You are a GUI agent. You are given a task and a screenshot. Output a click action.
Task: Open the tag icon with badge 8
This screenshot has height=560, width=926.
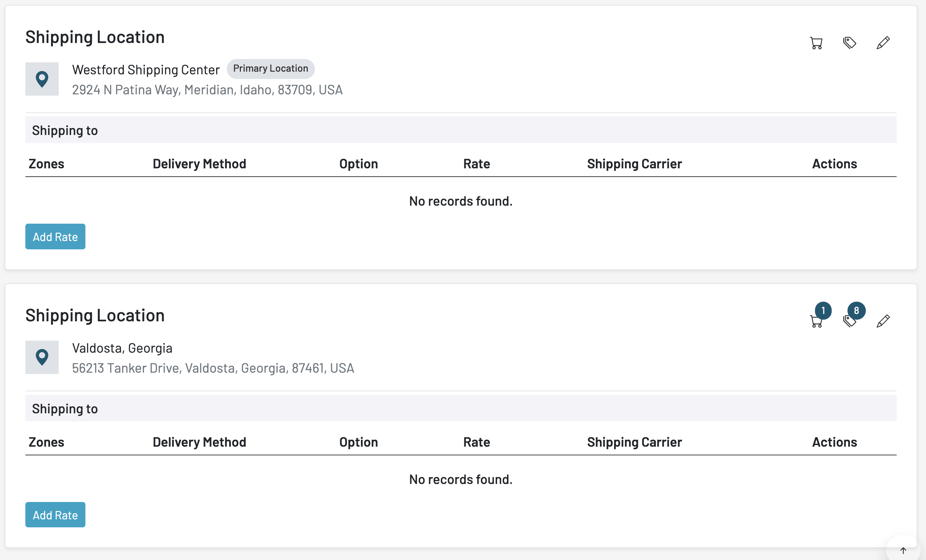(x=849, y=321)
